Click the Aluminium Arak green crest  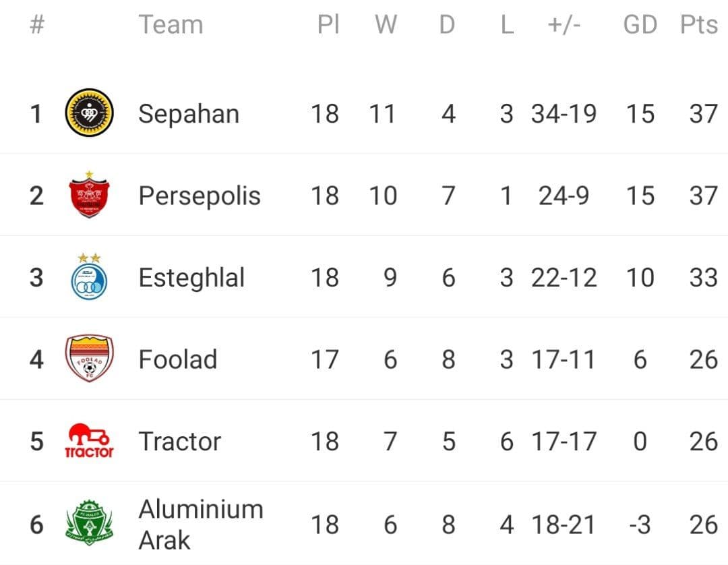click(89, 523)
